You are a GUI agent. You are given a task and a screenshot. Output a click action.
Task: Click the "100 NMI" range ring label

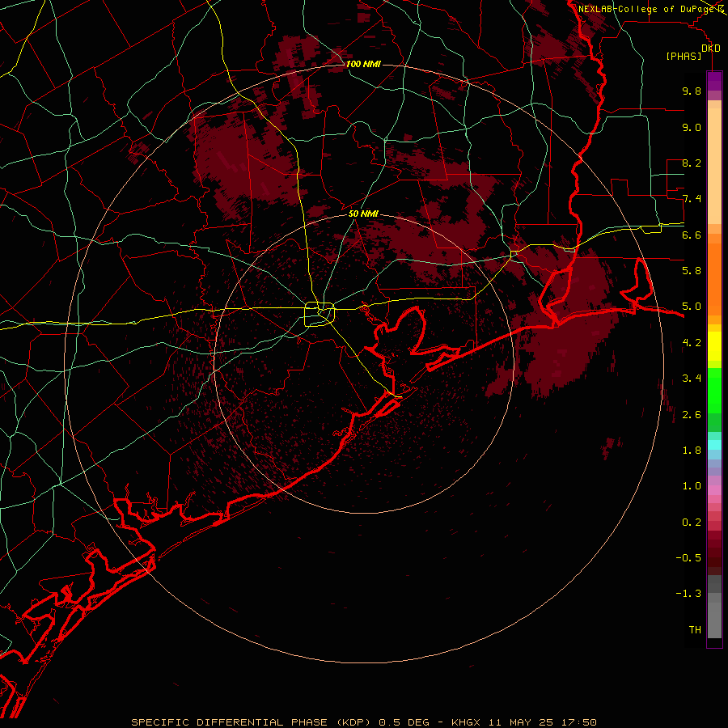coord(363,64)
